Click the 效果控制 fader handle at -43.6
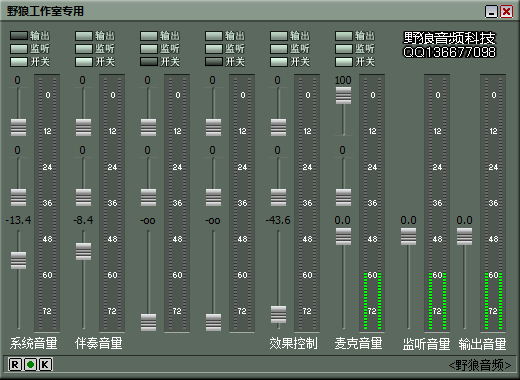This screenshot has height=380, width=520. [278, 314]
